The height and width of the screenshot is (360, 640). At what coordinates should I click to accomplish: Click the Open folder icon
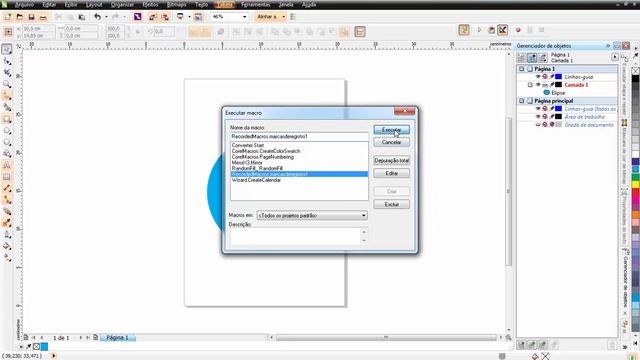point(20,17)
